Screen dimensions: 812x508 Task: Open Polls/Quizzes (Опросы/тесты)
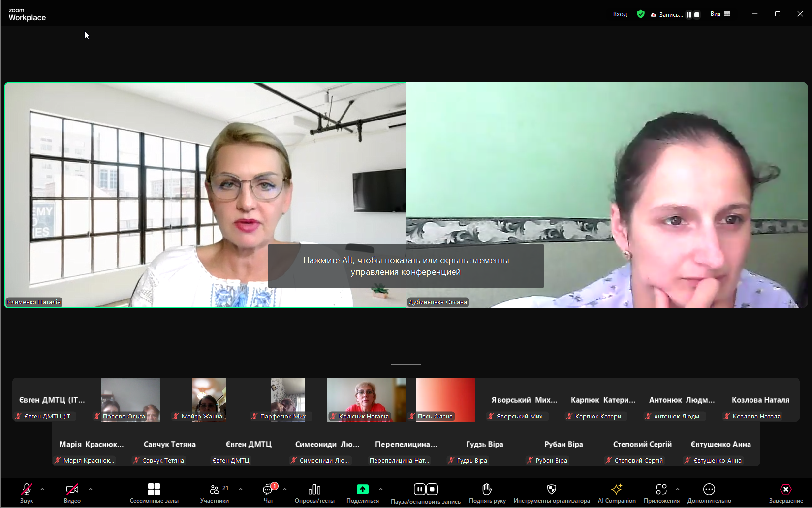(x=314, y=489)
